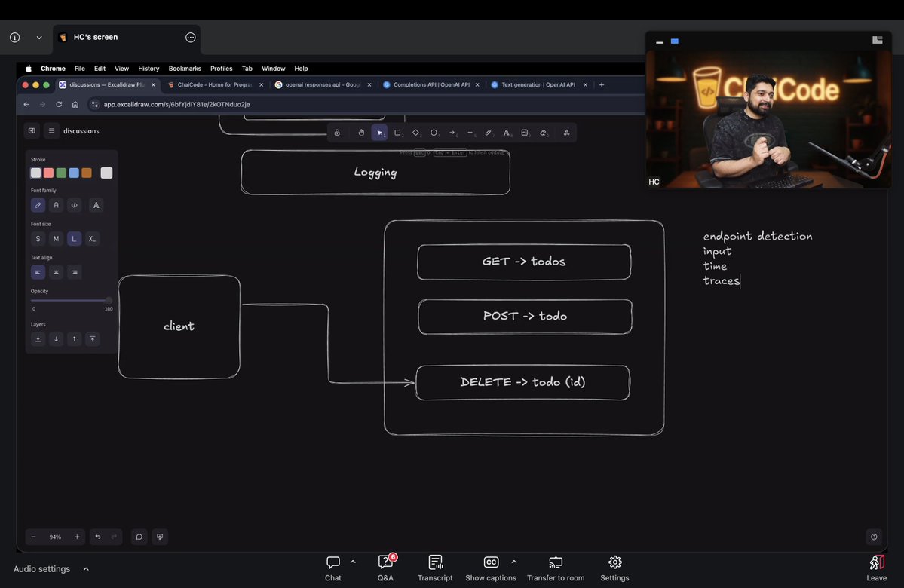Open the Q&A panel
The height and width of the screenshot is (588, 904).
coord(386,568)
